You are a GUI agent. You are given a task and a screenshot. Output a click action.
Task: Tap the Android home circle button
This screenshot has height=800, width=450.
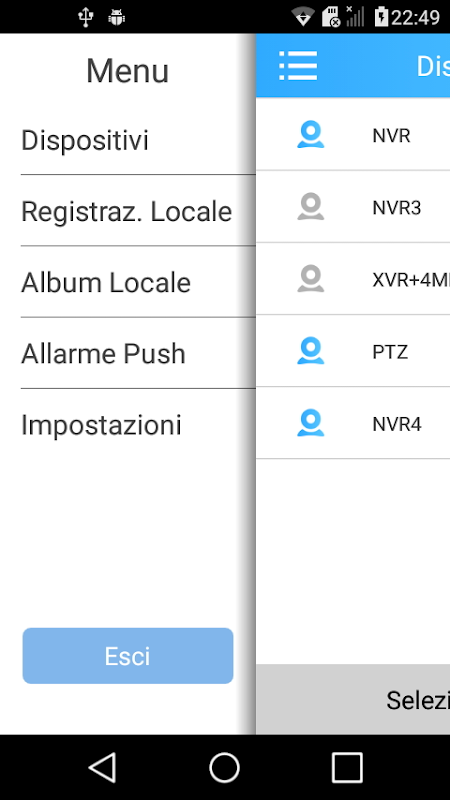[224, 767]
